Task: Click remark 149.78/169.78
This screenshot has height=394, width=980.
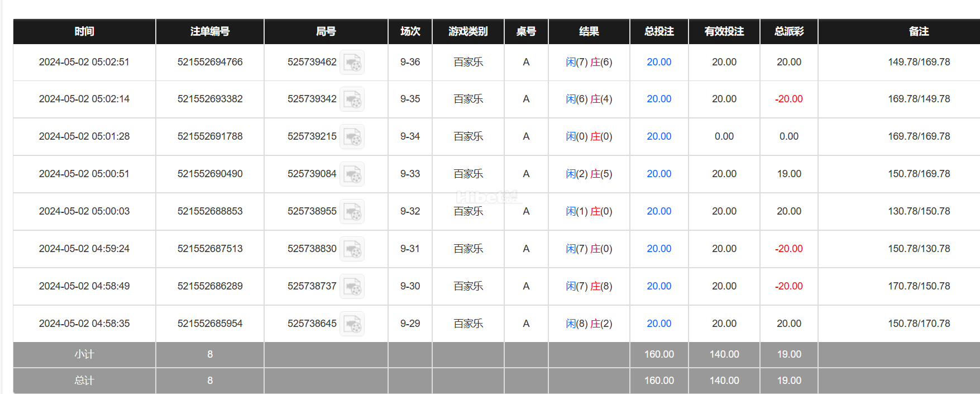Action: click(x=919, y=62)
